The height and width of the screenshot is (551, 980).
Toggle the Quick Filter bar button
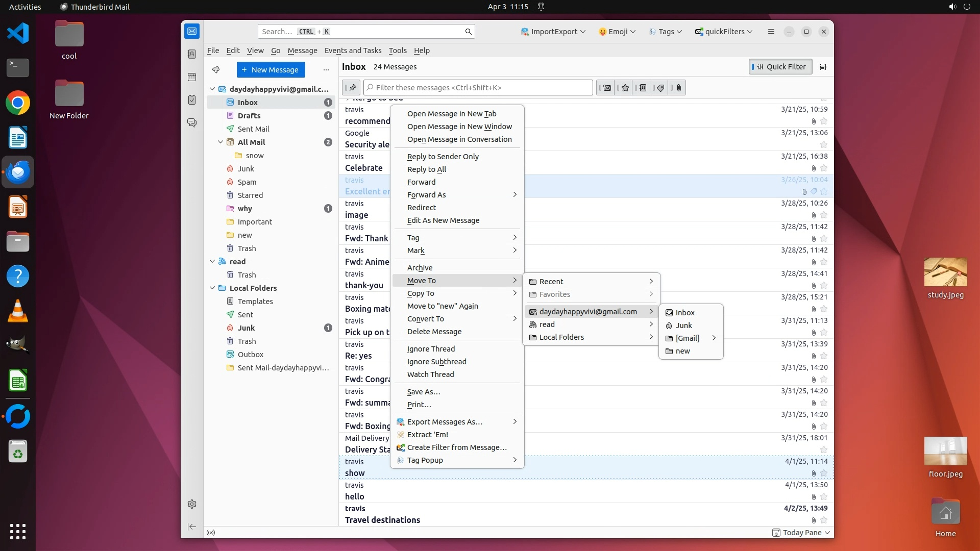point(780,67)
